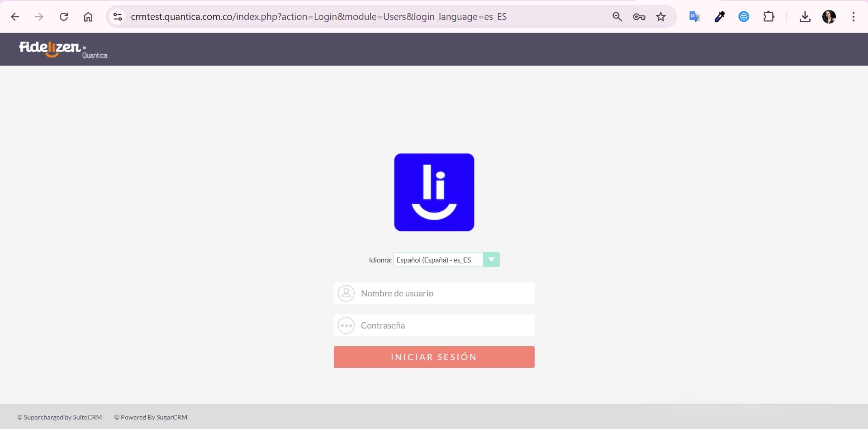
Task: Open Chrome three-dot menu
Action: point(854,17)
